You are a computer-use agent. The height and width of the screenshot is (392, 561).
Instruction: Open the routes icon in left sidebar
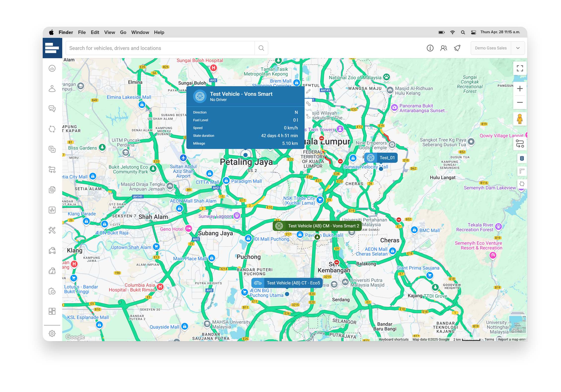tap(52, 170)
